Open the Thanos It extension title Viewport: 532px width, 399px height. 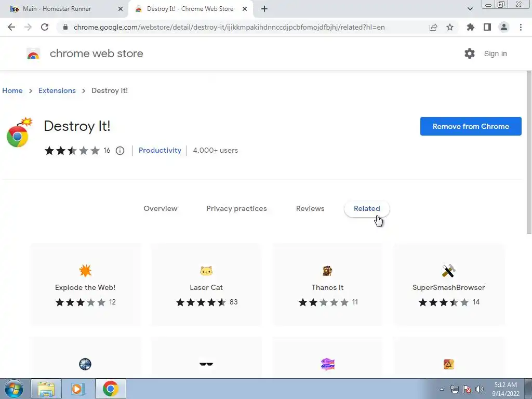(x=327, y=287)
